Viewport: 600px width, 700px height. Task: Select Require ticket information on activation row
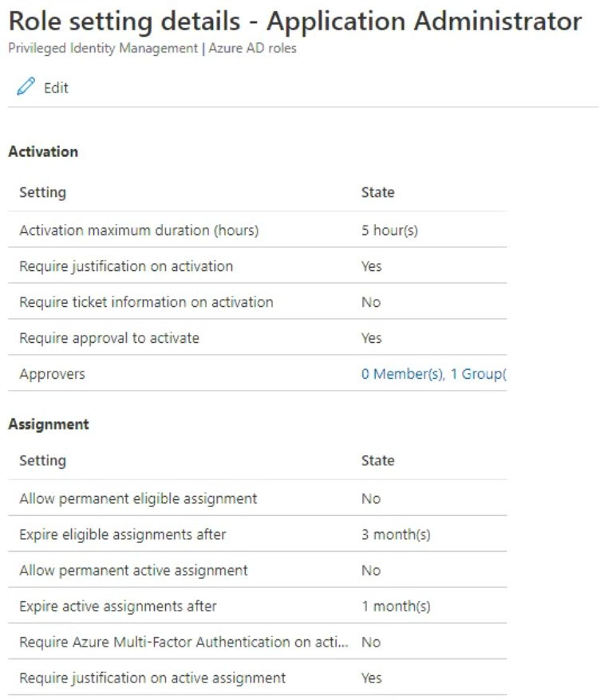click(x=258, y=302)
